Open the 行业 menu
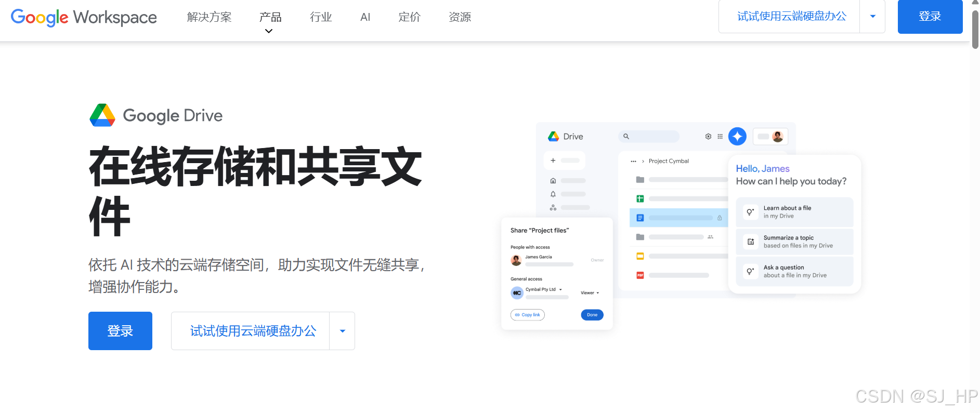The width and height of the screenshot is (980, 413). [321, 17]
